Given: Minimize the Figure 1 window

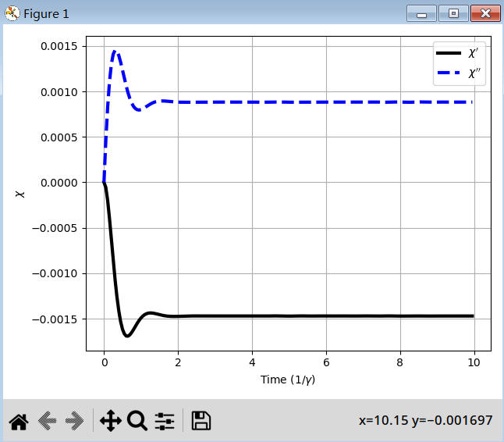Looking at the screenshot, I should [421, 13].
